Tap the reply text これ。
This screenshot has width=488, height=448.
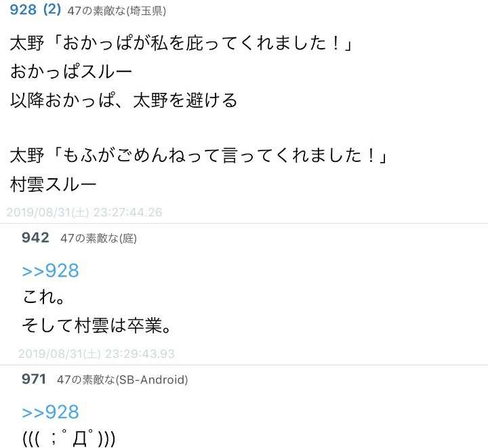[43, 296]
